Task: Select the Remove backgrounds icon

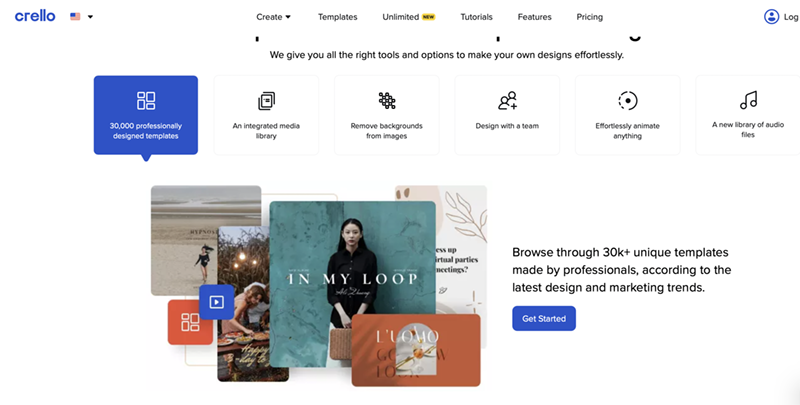Action: 387,100
